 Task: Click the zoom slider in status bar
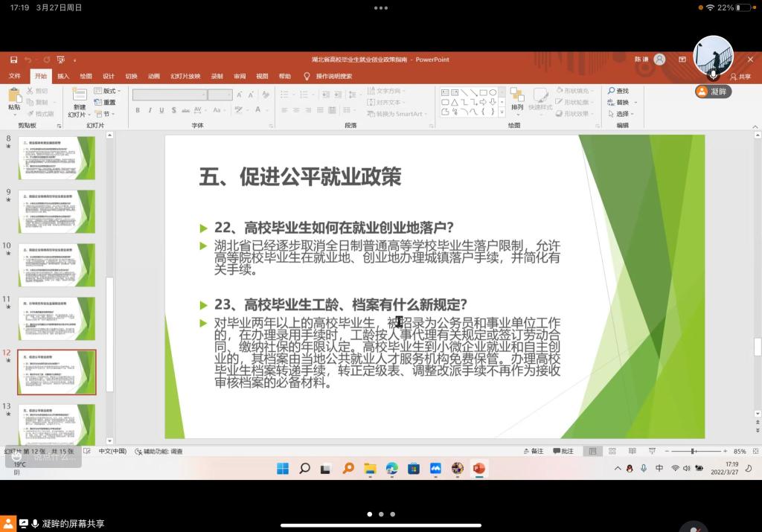tap(693, 451)
